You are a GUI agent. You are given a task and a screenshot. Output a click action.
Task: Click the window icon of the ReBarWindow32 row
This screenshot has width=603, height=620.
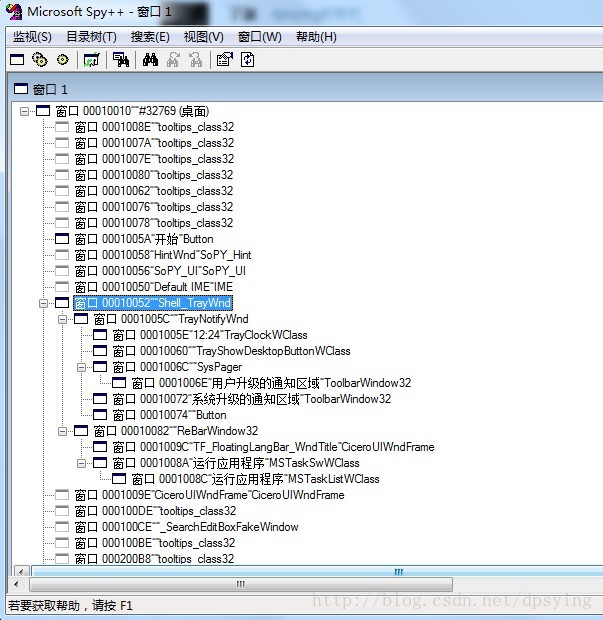tap(81, 431)
